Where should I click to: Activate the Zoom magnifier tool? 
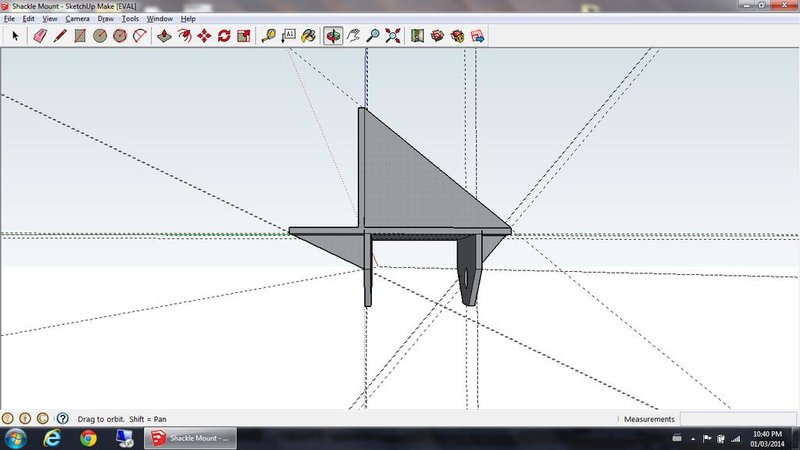point(373,36)
